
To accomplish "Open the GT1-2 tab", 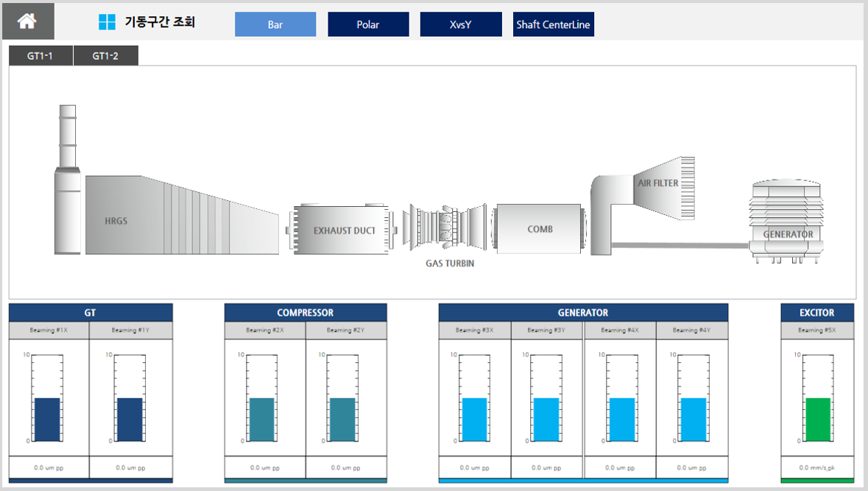I will click(106, 57).
